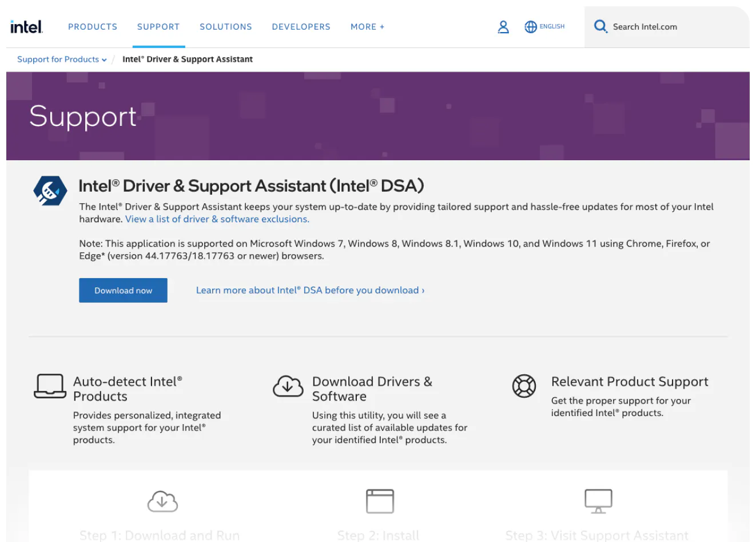
Task: Click the Step 3 monitor icon
Action: click(598, 501)
